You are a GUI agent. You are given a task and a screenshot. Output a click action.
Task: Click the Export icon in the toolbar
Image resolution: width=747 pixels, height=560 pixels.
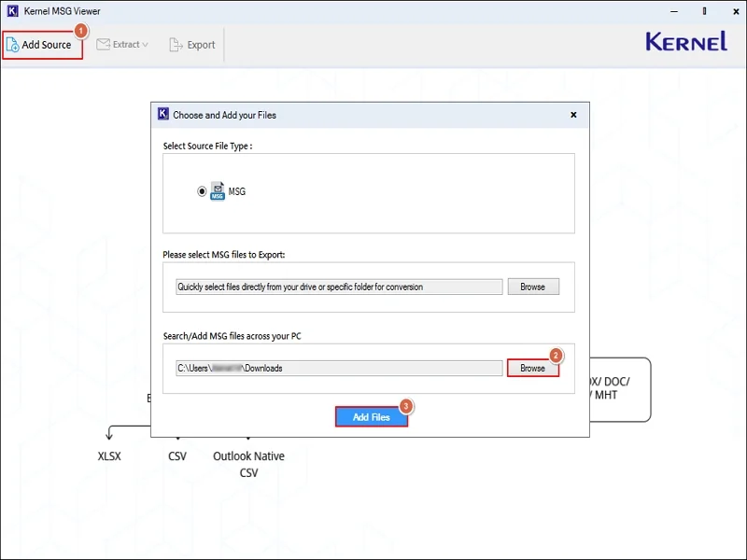[175, 44]
